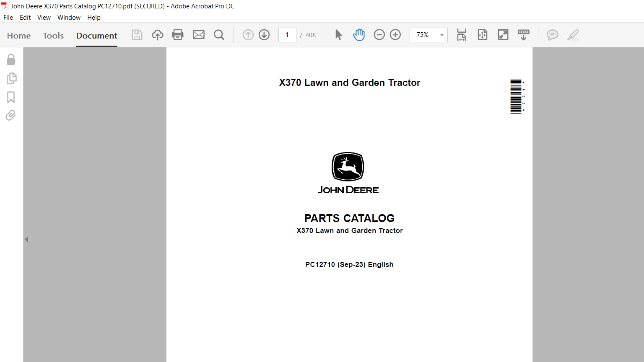Image resolution: width=644 pixels, height=362 pixels.
Task: Click the John Deere leaping deer logo
Action: 348,167
